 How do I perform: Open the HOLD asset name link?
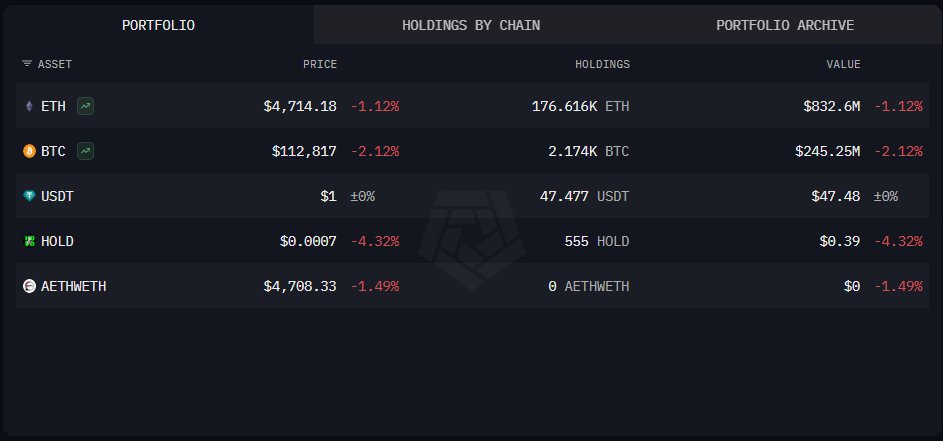57,241
